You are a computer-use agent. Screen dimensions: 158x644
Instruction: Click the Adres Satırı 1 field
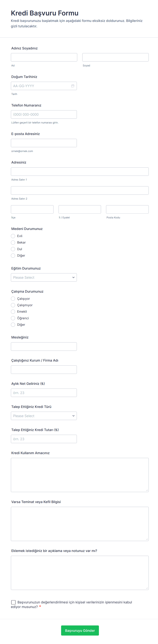[x=80, y=172]
